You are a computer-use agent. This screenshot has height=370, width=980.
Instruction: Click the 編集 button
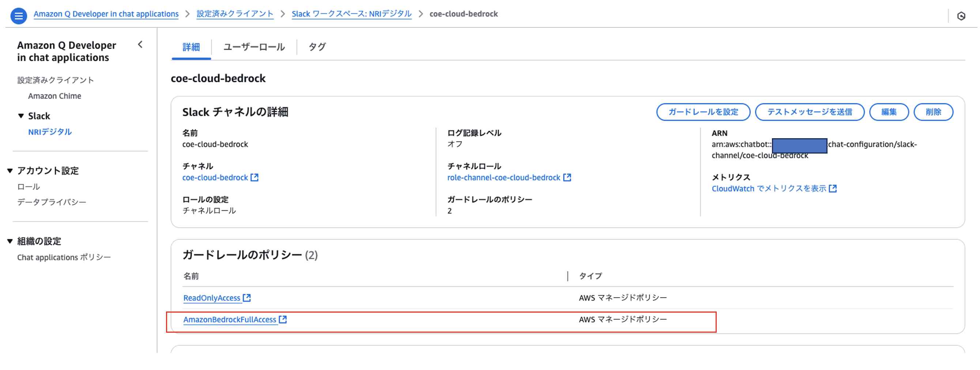(x=889, y=112)
